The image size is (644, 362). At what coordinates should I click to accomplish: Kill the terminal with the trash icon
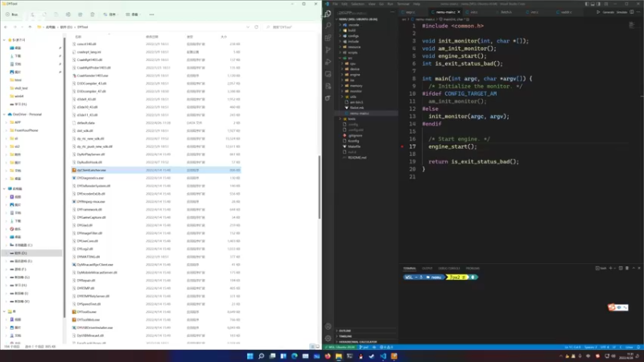627,268
